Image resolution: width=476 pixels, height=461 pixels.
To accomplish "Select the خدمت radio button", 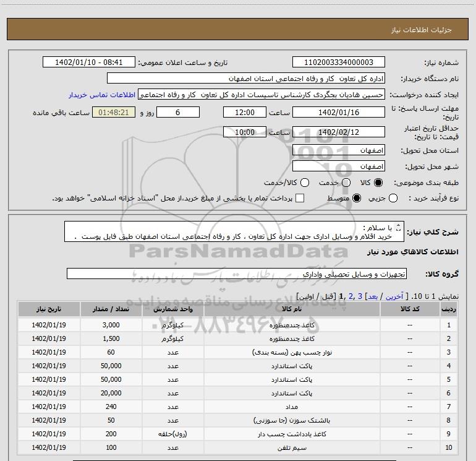I will point(346,183).
